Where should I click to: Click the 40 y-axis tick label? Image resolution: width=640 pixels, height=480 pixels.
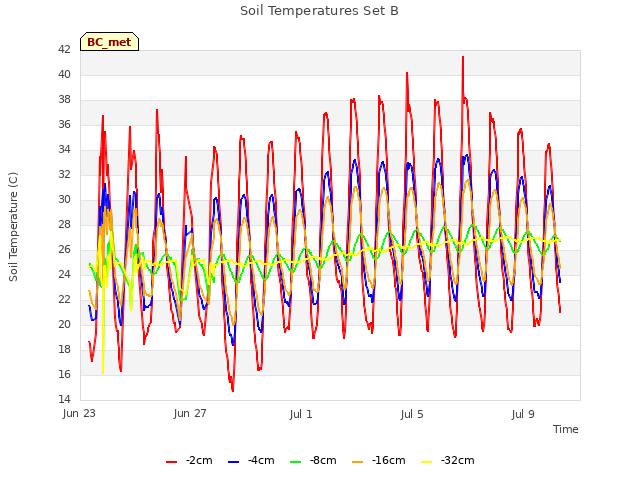coord(64,74)
